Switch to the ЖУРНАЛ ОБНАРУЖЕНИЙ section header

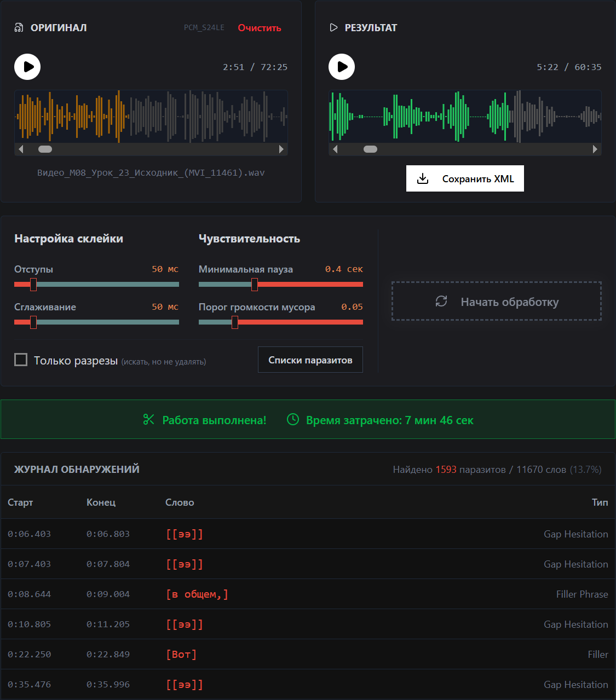[x=76, y=469]
